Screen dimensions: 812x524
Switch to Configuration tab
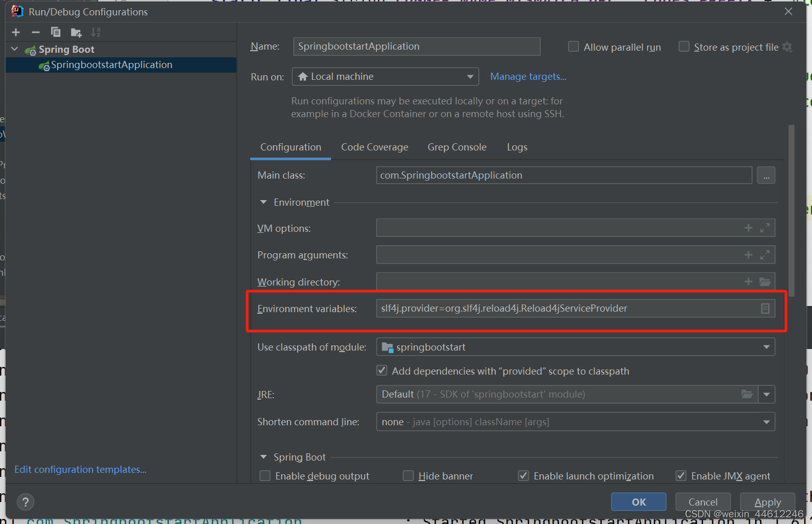tap(291, 147)
